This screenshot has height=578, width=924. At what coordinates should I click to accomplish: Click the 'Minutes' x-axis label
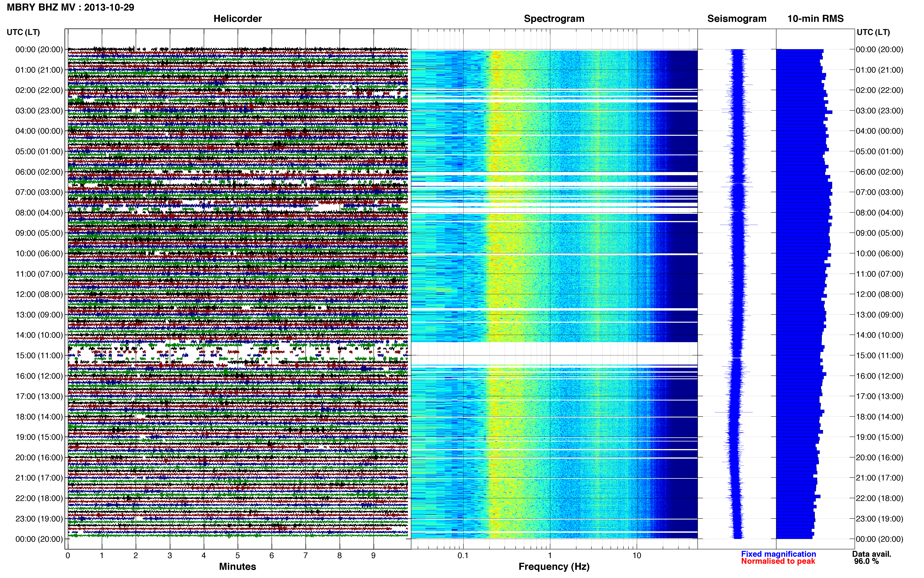click(x=237, y=566)
